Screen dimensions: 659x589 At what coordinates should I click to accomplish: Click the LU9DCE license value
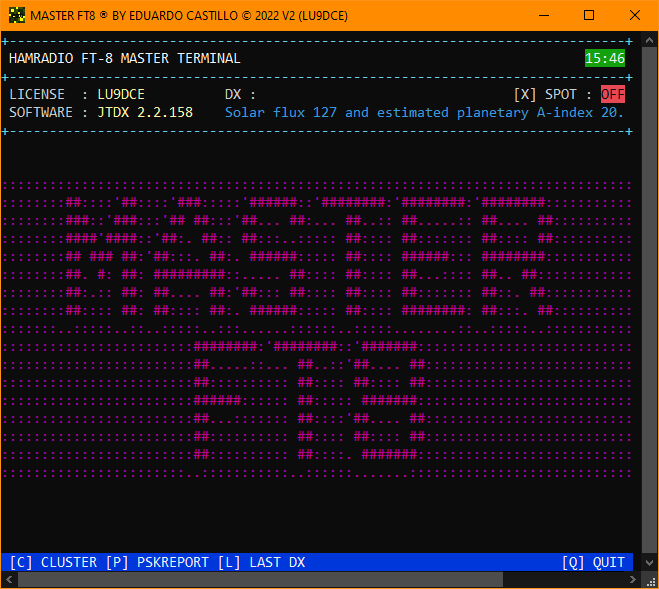(x=121, y=94)
